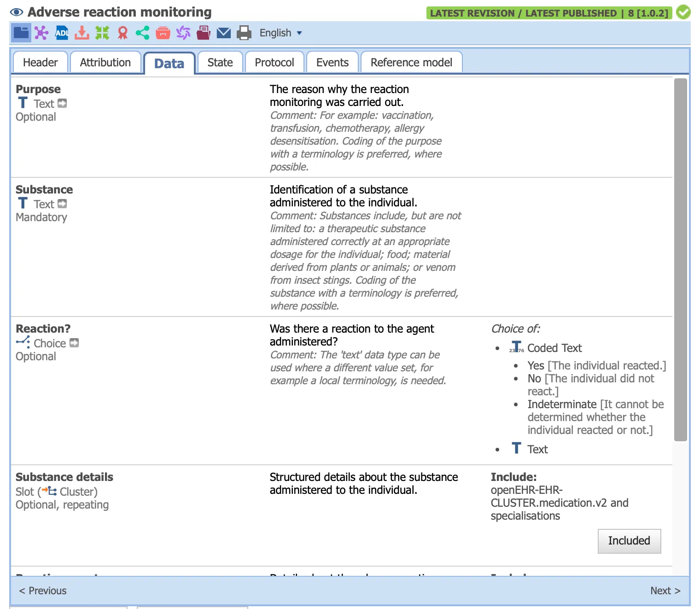The image size is (700, 609).
Task: Open the email envelope icon
Action: point(224,33)
